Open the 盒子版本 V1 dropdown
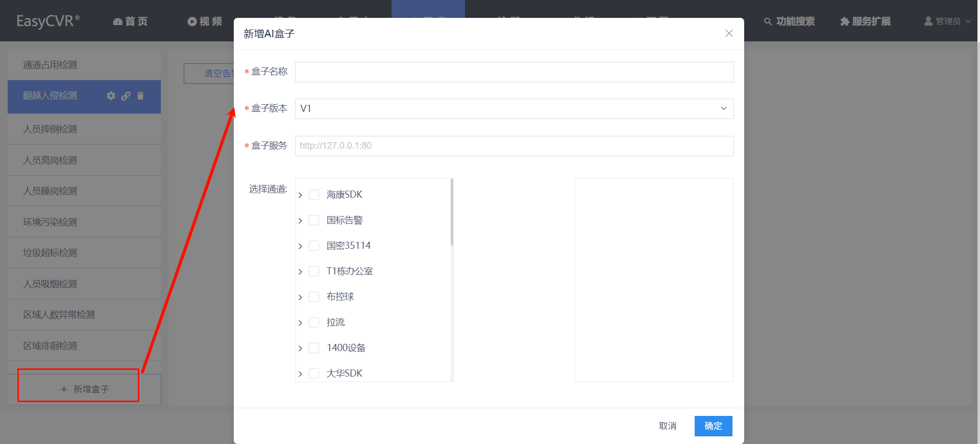 click(514, 109)
